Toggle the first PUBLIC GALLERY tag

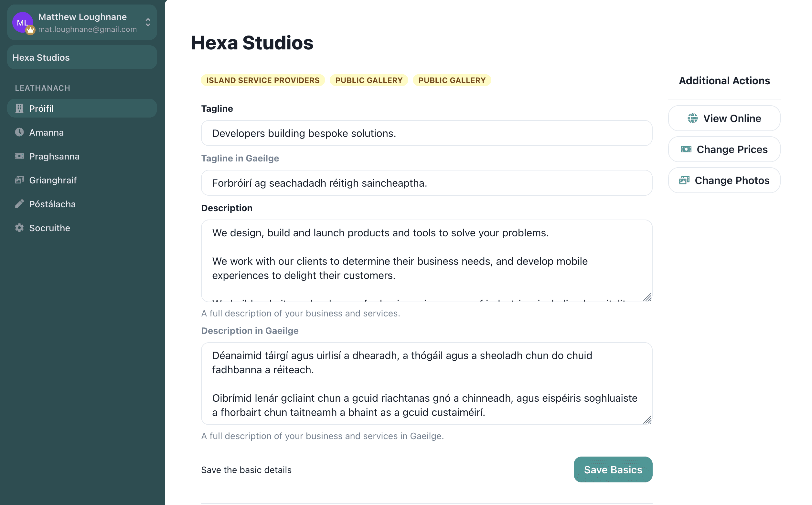(x=369, y=80)
